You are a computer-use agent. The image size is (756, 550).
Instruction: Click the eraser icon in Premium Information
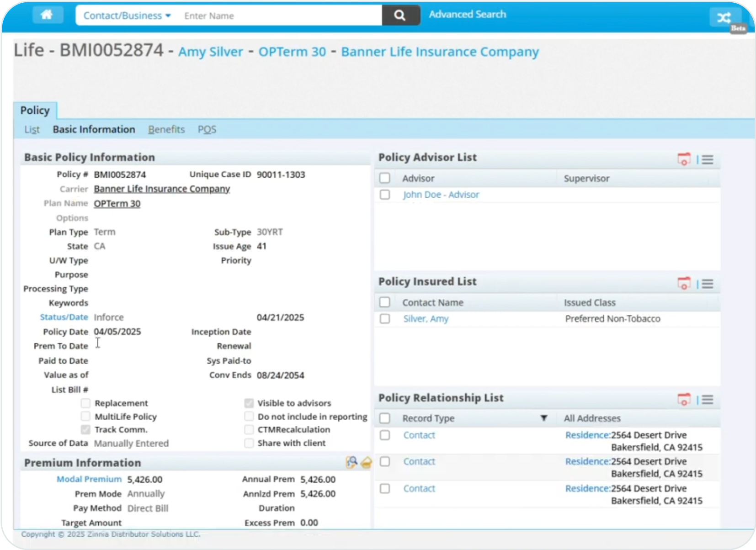[366, 463]
